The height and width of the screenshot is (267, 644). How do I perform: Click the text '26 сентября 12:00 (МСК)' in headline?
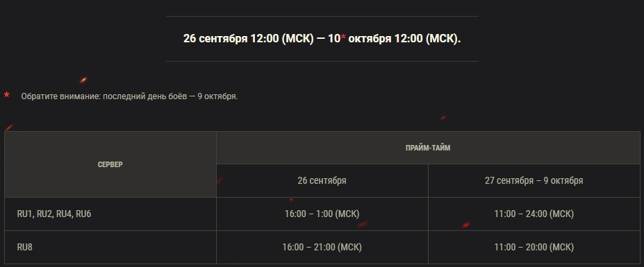tap(249, 39)
